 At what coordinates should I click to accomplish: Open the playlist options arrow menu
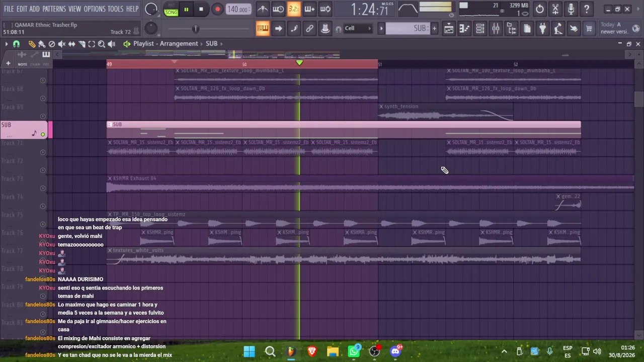pyautogui.click(x=6, y=44)
